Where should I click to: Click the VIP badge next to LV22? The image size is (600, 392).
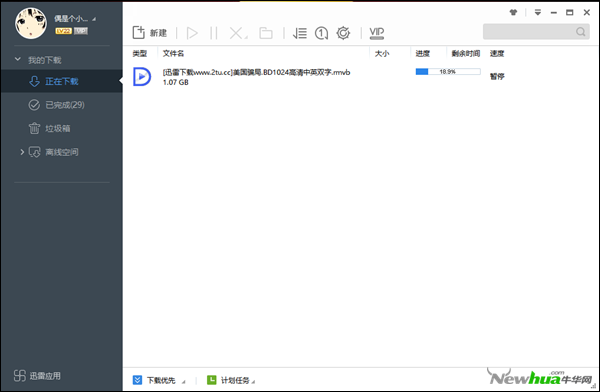80,31
